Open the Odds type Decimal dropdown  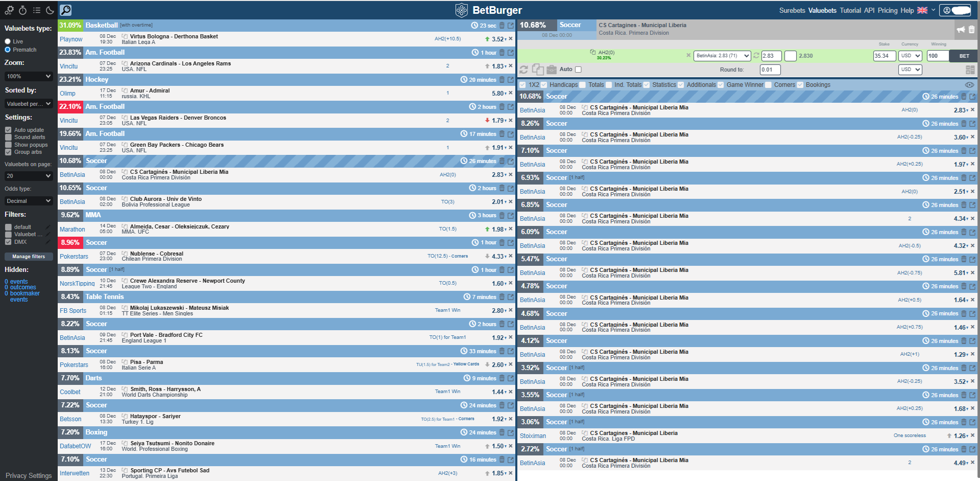click(28, 200)
